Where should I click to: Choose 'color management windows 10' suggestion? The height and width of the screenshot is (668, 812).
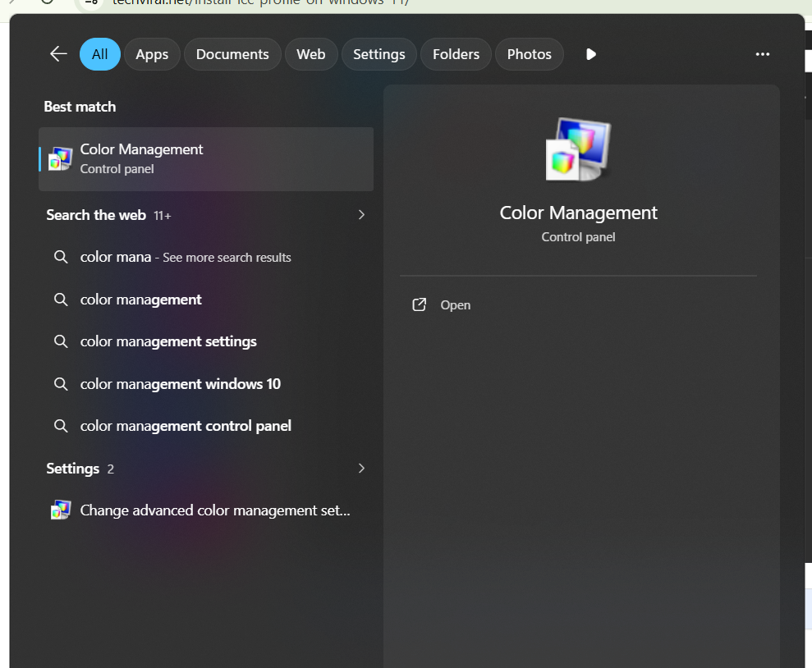coord(206,384)
